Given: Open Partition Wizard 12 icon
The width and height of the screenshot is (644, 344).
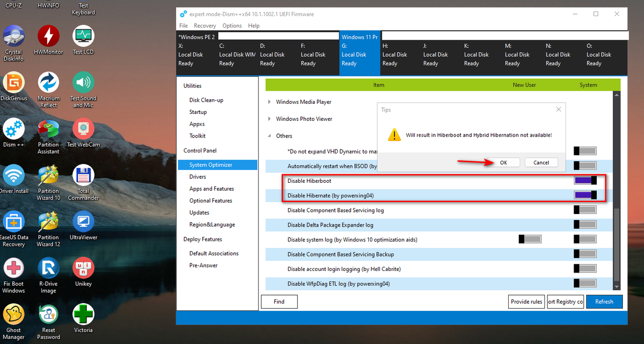Looking at the screenshot, I should [48, 229].
